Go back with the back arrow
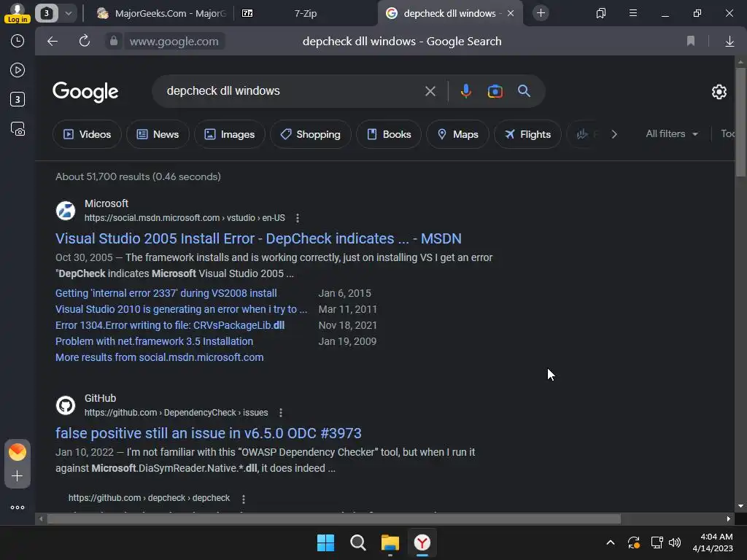The width and height of the screenshot is (747, 560). (x=53, y=42)
